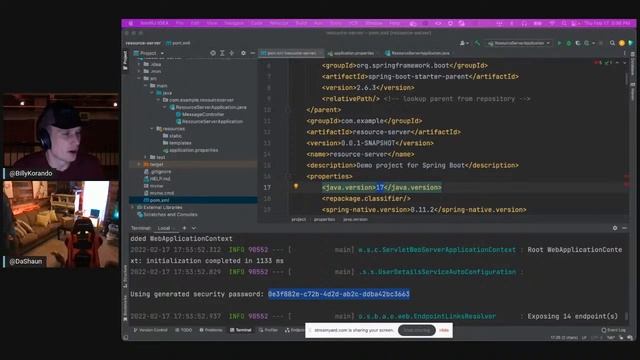
Task: Click the properties breadcrumb
Action: (x=324, y=220)
